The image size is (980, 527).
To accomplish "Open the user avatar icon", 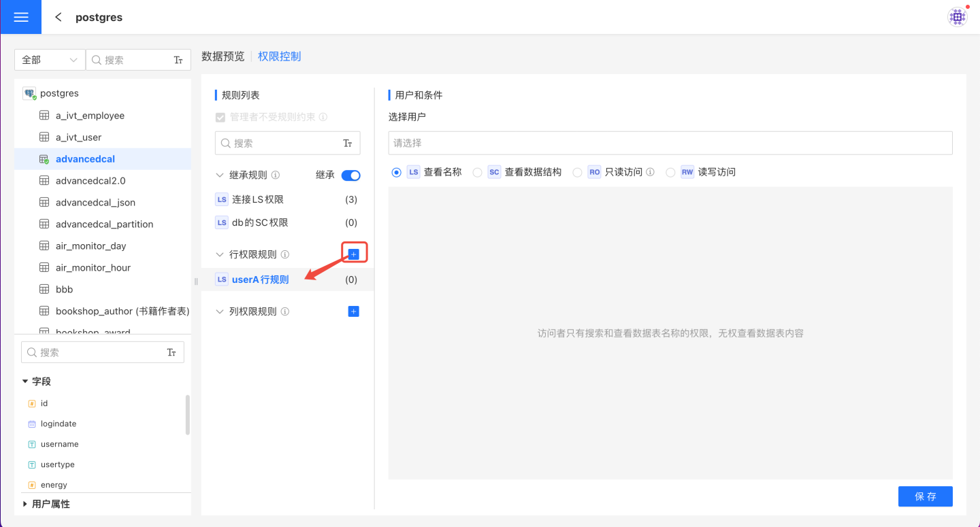I will point(958,17).
